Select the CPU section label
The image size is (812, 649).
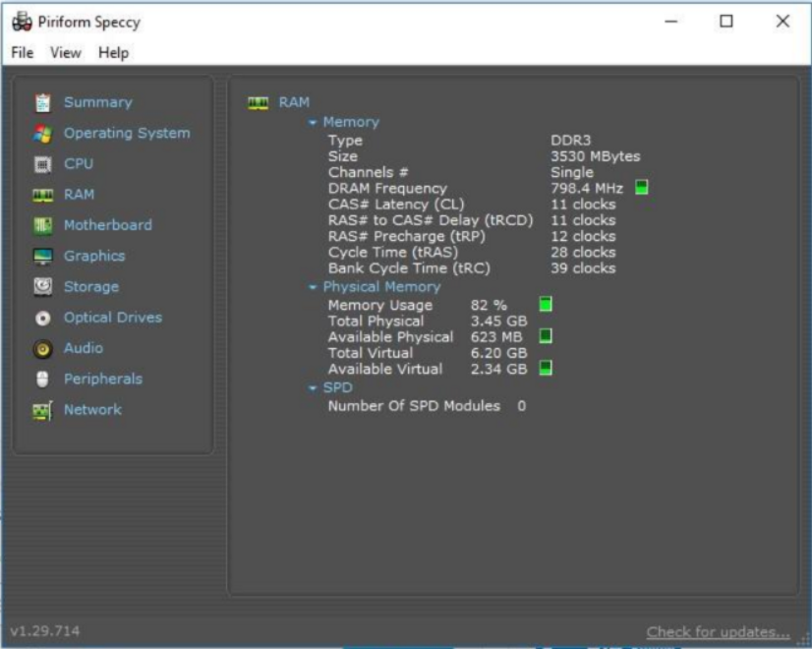79,163
